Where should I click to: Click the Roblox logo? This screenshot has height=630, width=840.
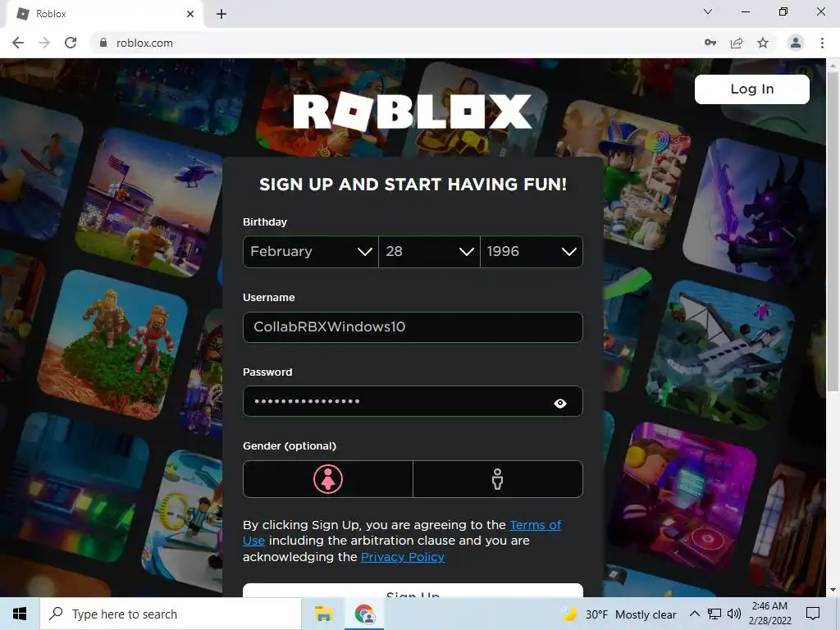pos(413,112)
